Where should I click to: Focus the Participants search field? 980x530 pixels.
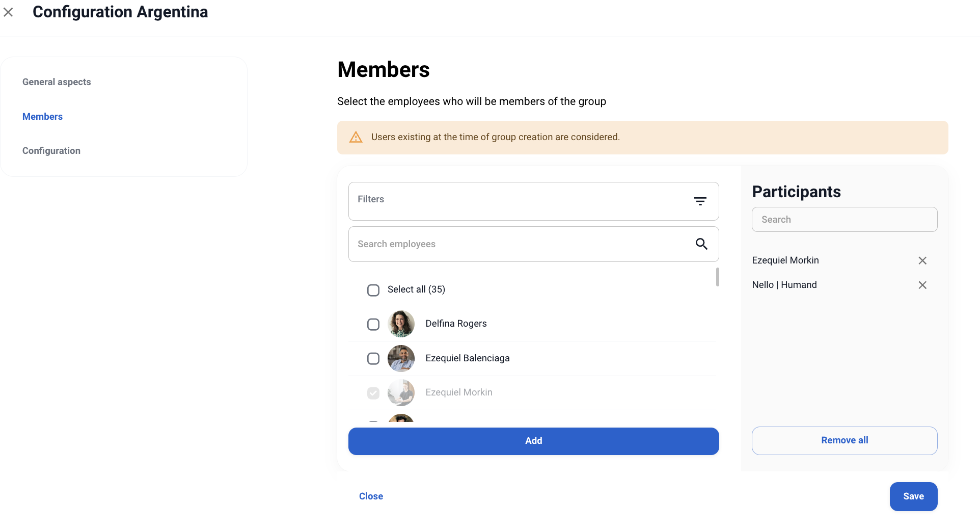coord(844,220)
